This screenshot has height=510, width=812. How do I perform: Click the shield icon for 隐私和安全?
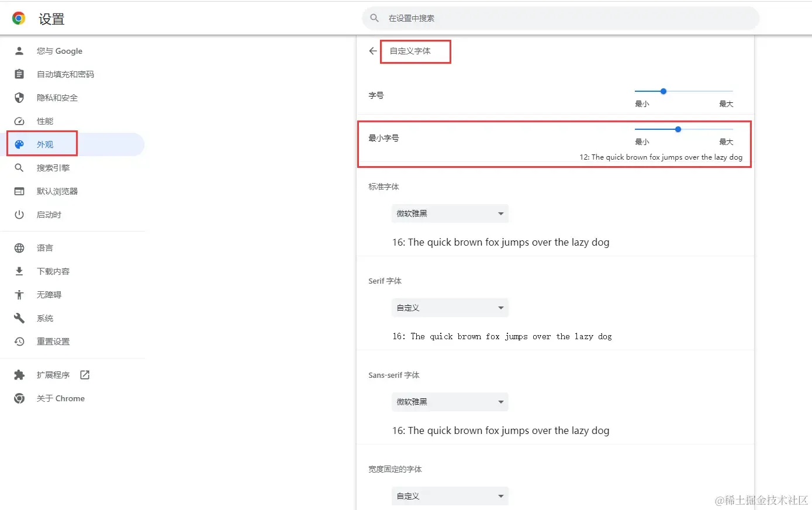coord(19,98)
